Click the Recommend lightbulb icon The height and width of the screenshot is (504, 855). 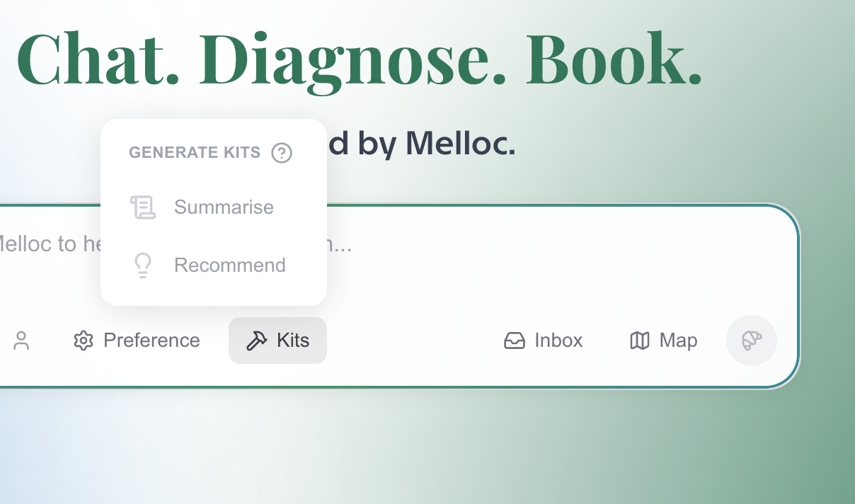[144, 265]
